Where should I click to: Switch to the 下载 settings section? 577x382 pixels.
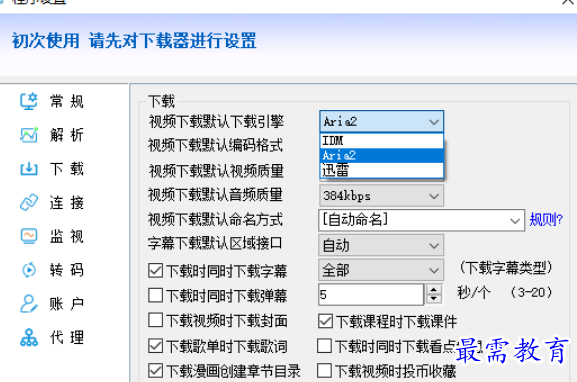click(67, 169)
